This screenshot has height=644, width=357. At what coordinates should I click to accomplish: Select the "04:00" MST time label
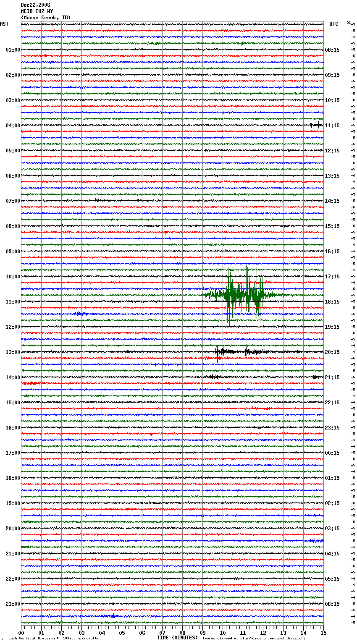coord(13,126)
